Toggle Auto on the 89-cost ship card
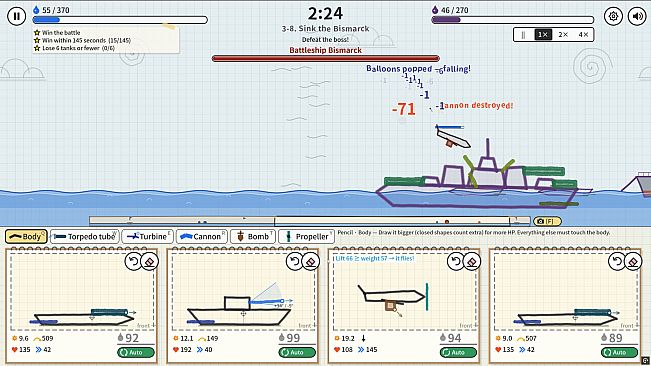 pyautogui.click(x=619, y=352)
